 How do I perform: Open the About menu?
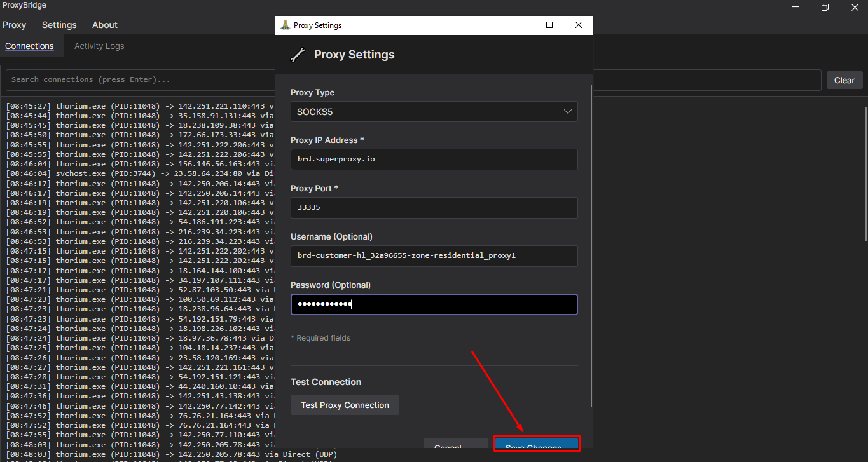pyautogui.click(x=105, y=25)
